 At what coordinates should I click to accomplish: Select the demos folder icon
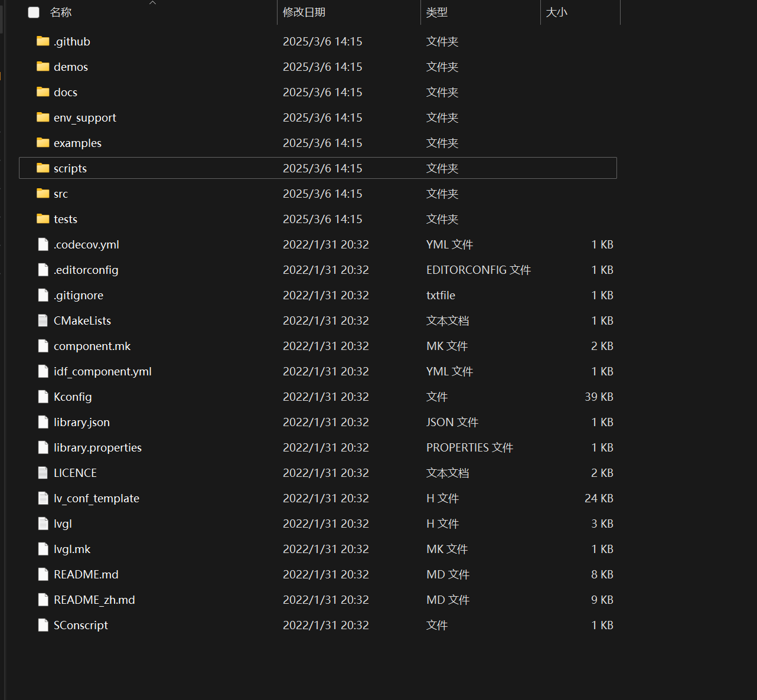43,67
